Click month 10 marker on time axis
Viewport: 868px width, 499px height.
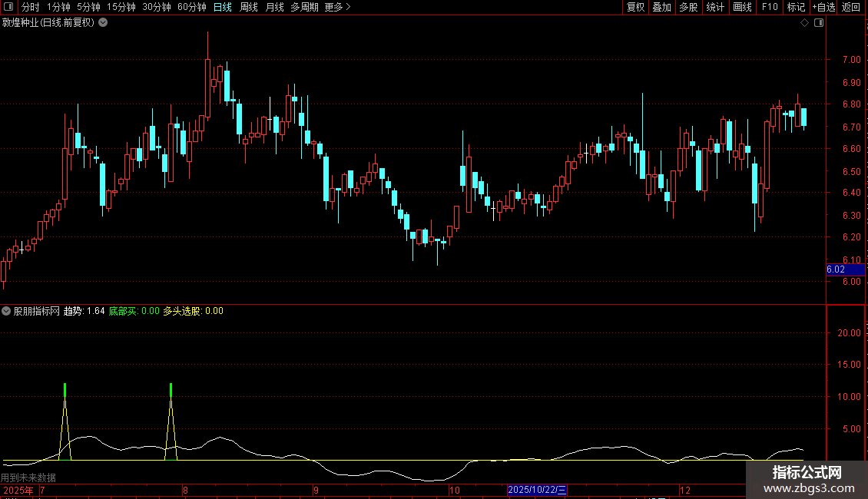[455, 490]
